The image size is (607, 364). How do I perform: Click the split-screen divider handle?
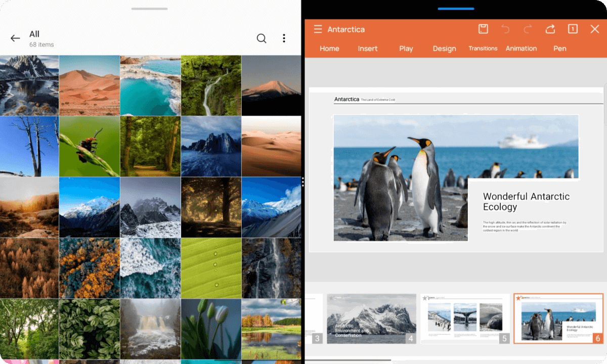[x=302, y=182]
